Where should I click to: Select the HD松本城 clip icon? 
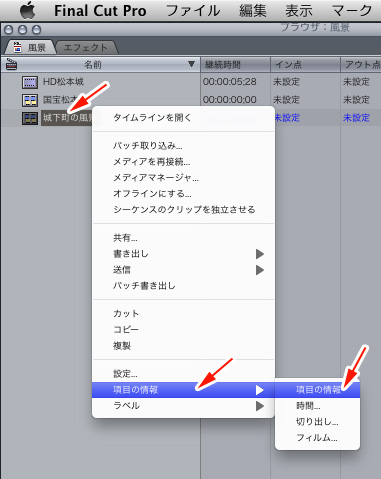[x=30, y=82]
